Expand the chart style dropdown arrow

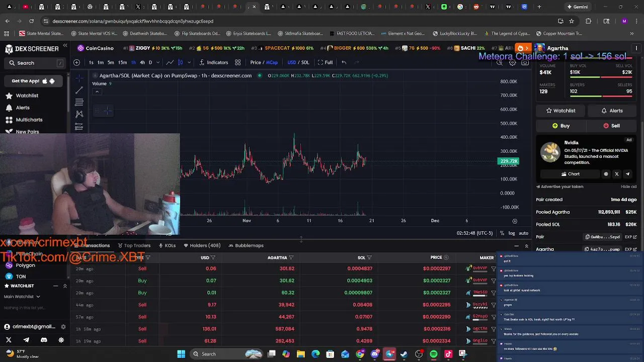[x=189, y=62]
